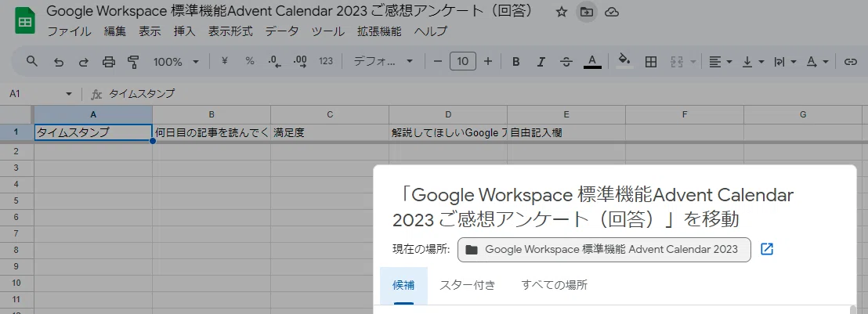Toggle bold formatting
This screenshot has height=314, width=868.
pos(516,62)
